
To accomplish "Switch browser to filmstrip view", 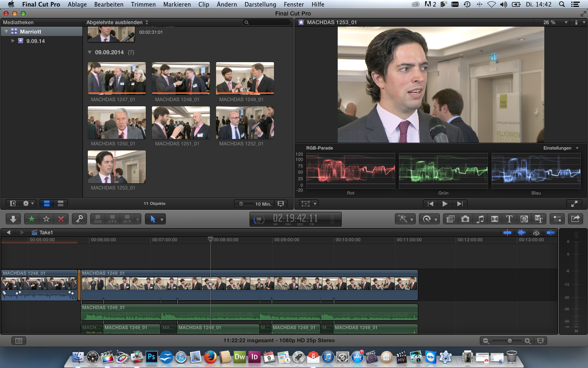I will point(47,204).
